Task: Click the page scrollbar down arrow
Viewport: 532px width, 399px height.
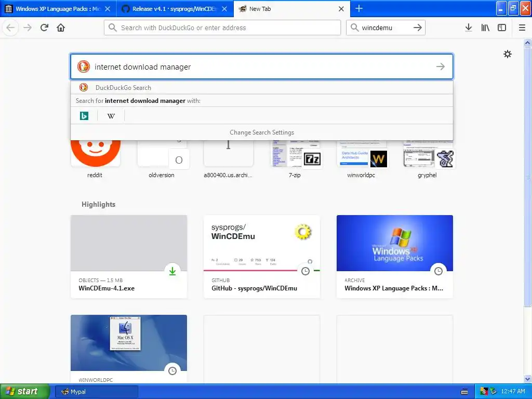Action: tap(528, 379)
